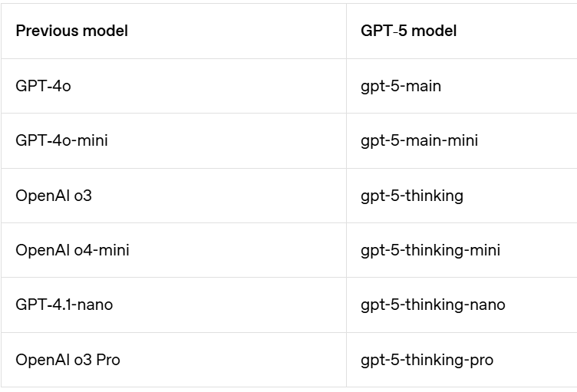
Task: Click "mini" in the gpt-5-main-mini text
Action: click(462, 141)
